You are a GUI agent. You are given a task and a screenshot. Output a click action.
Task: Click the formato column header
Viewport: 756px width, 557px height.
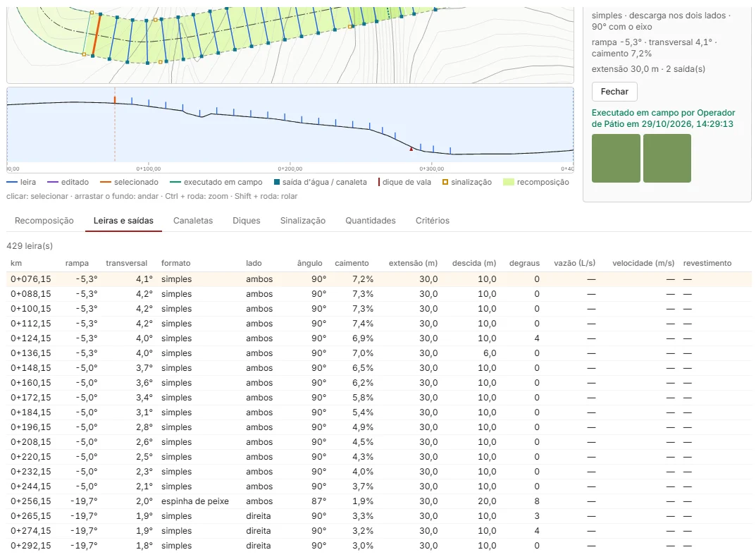pos(175,263)
